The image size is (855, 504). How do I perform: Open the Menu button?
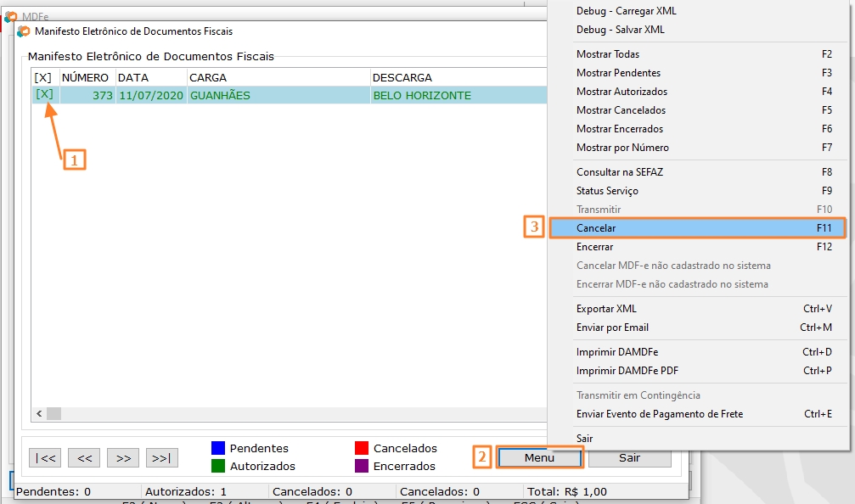(x=539, y=457)
